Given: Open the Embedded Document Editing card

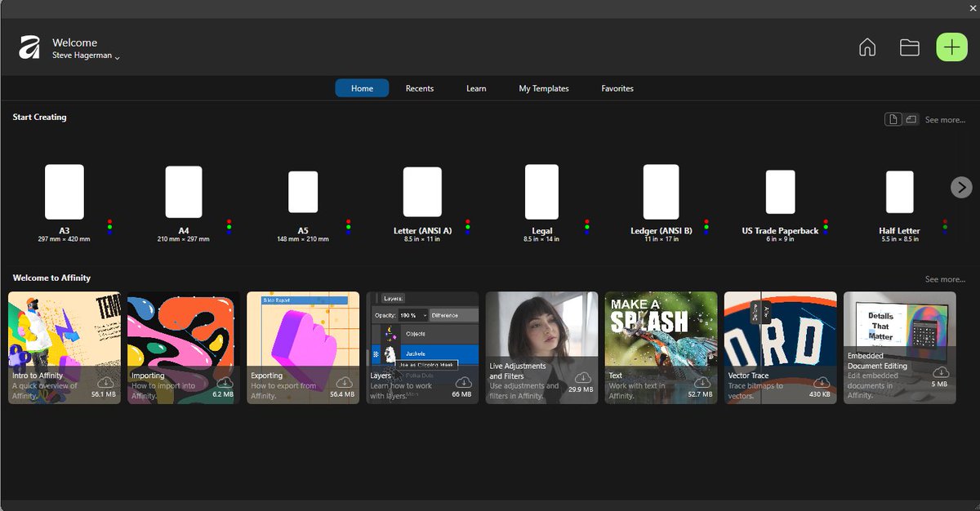Looking at the screenshot, I should (900, 348).
